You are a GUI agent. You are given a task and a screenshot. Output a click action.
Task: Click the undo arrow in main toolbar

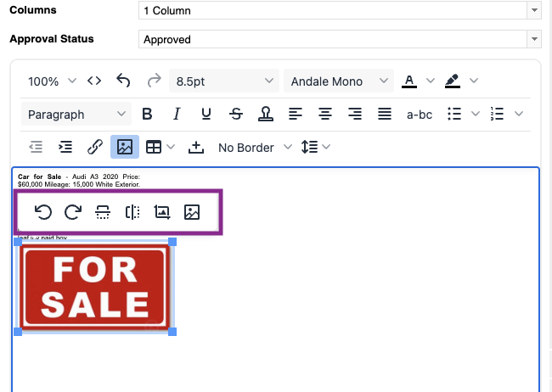point(124,81)
